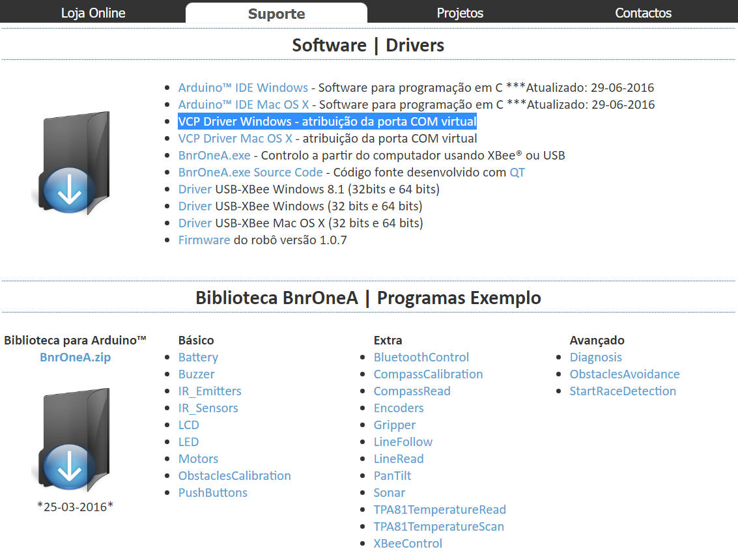Click the Biblioteca para Arduino label
The width and height of the screenshot is (738, 560).
click(76, 341)
